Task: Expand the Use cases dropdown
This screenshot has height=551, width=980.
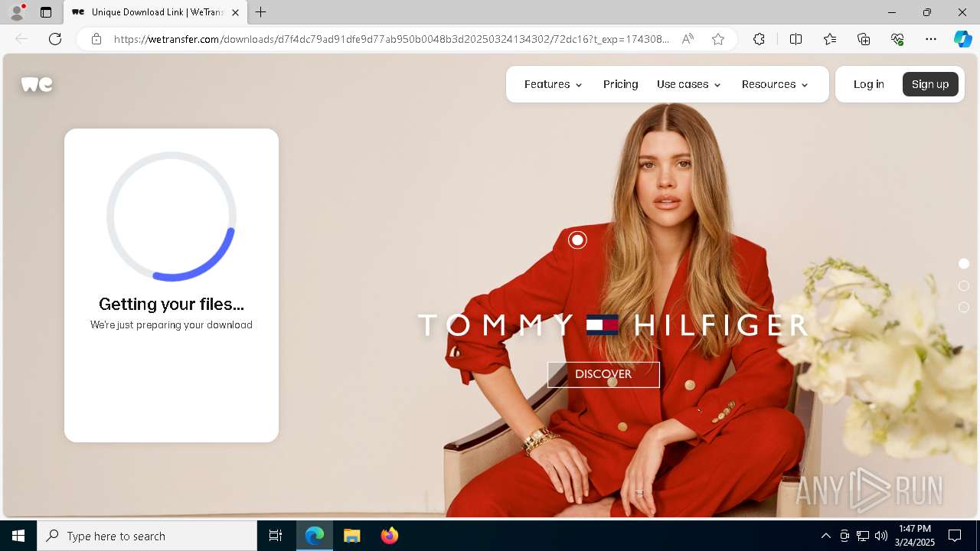Action: (x=689, y=84)
